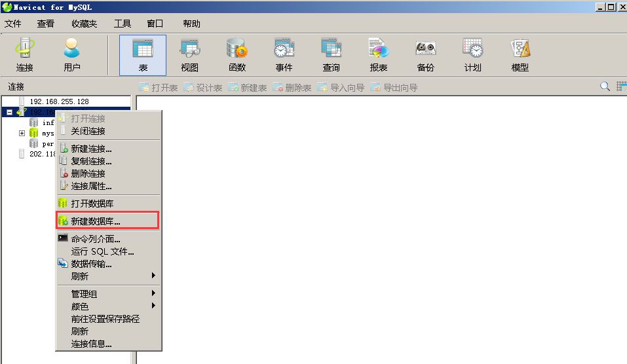Select 关闭连接 in the context menu
Image resolution: width=627 pixels, height=364 pixels.
[x=88, y=131]
